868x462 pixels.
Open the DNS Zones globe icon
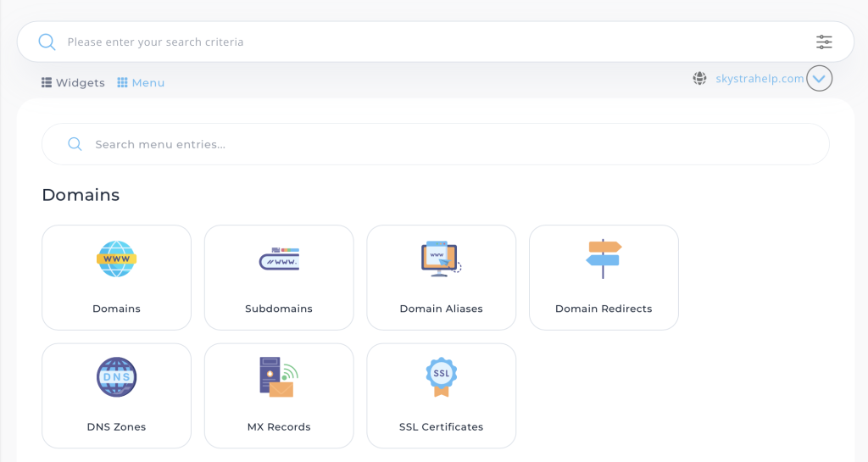[116, 377]
